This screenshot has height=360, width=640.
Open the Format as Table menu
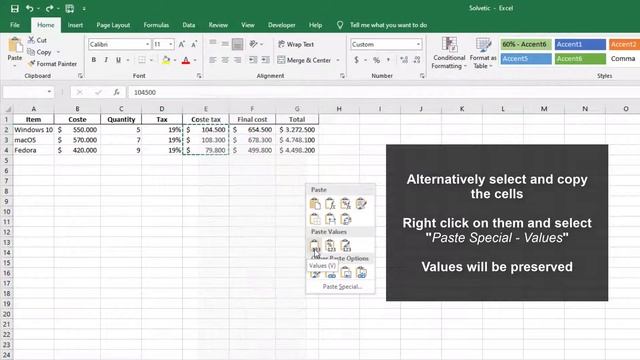[x=483, y=53]
